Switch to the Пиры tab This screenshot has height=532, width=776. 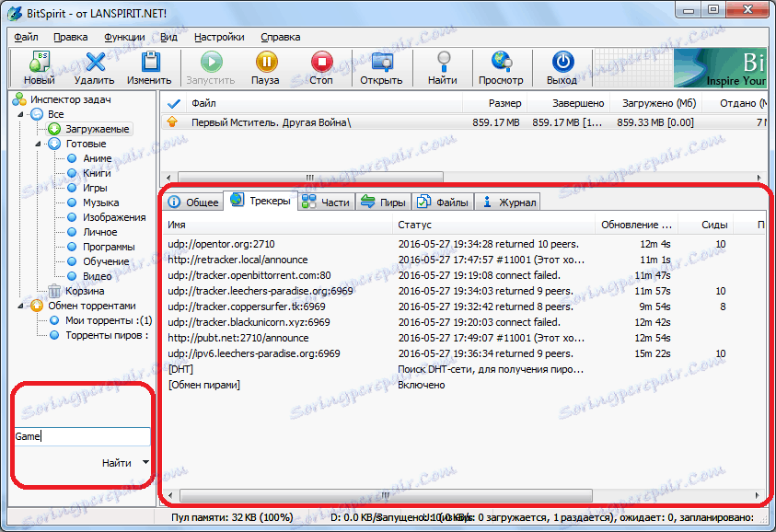coord(384,202)
